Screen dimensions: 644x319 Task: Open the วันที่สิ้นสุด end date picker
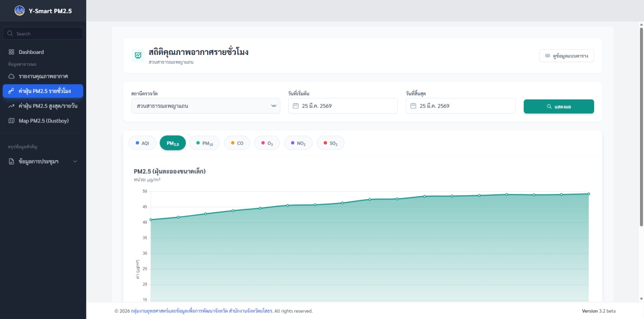pyautogui.click(x=460, y=106)
